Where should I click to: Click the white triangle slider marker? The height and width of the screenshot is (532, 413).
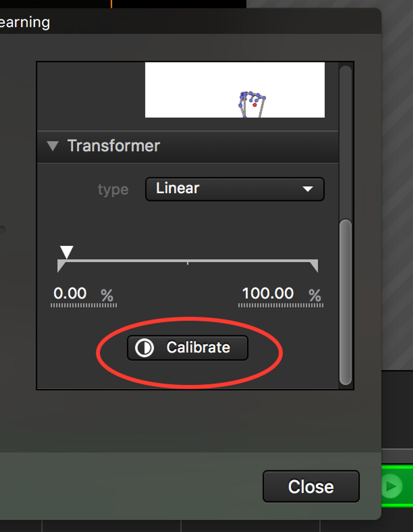pos(66,252)
